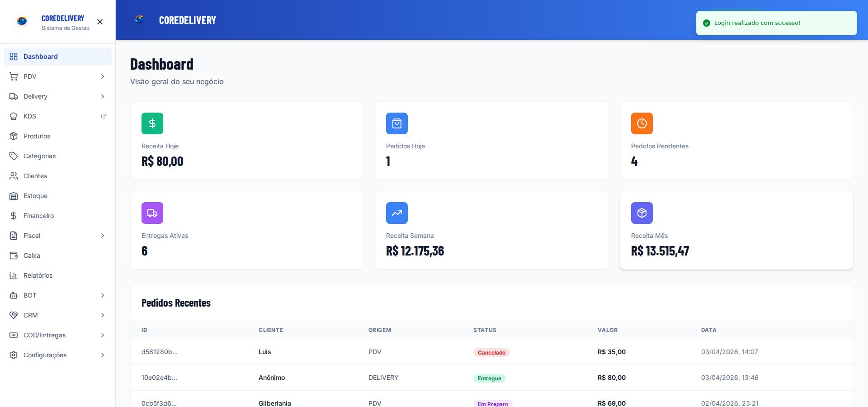Click the Caixa cash register icon
The width and height of the screenshot is (868, 407).
click(13, 256)
